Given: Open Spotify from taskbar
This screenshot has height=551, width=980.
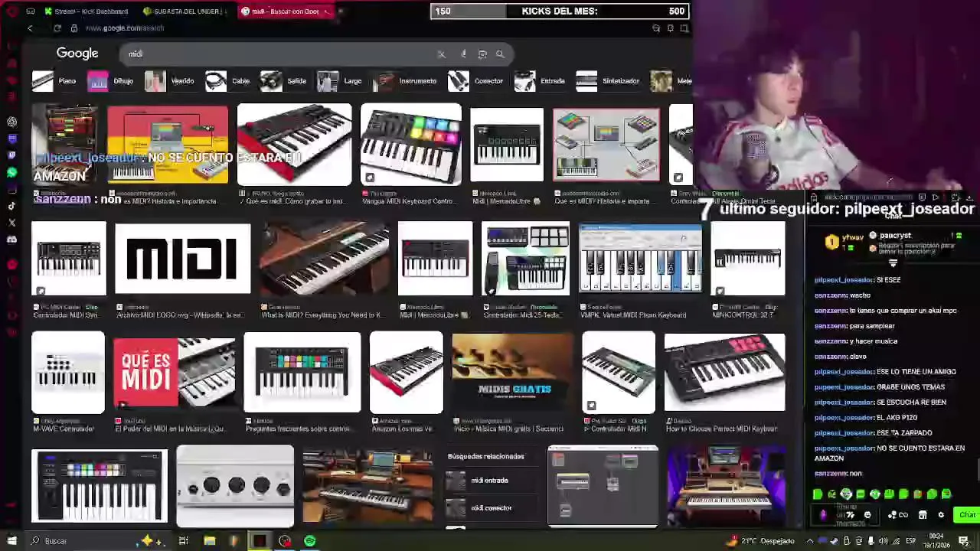Looking at the screenshot, I should pyautogui.click(x=310, y=541).
